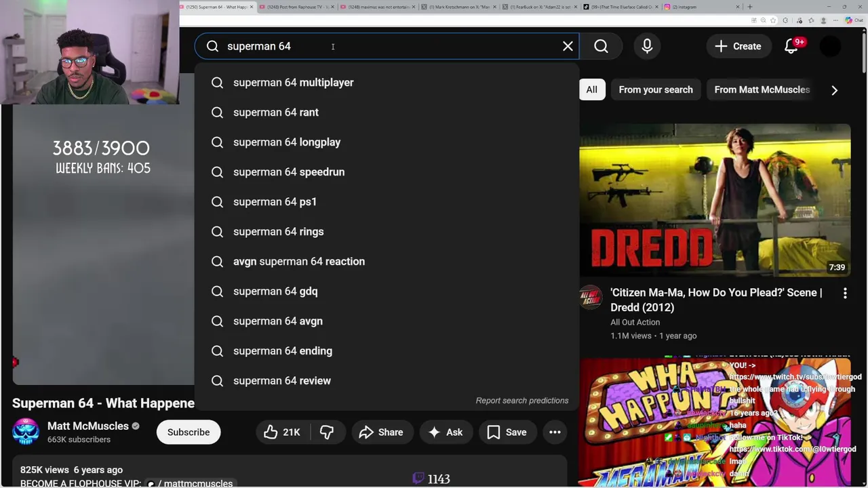
Task: Choose suggestion 'superman 64 longplay'
Action: point(387,142)
